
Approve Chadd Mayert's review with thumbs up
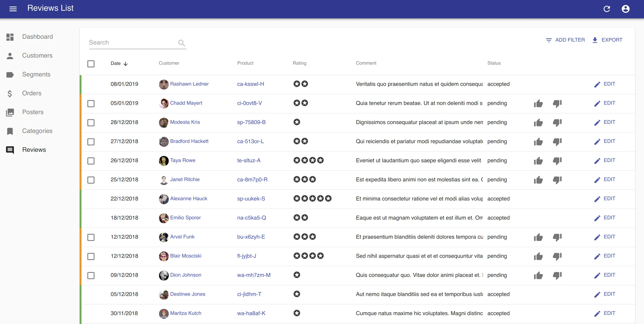coord(538,103)
